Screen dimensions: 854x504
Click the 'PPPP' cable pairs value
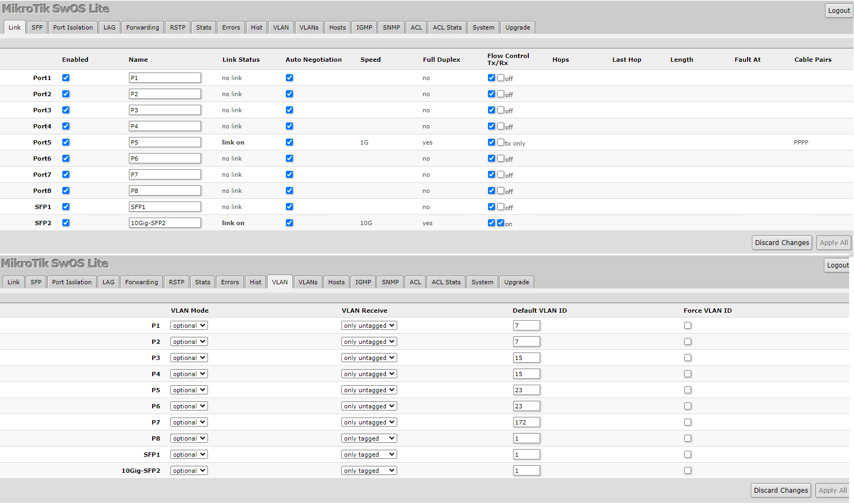point(801,142)
